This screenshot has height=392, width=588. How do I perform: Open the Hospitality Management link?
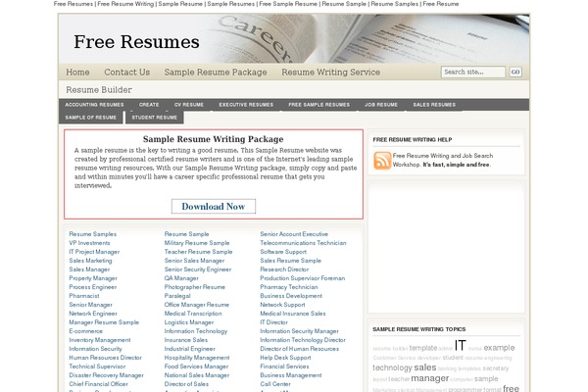point(197,358)
